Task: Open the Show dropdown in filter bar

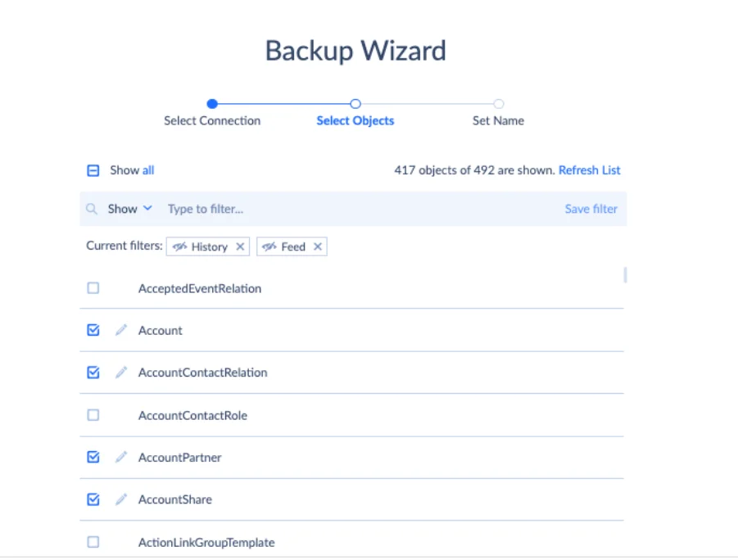Action: [x=130, y=209]
